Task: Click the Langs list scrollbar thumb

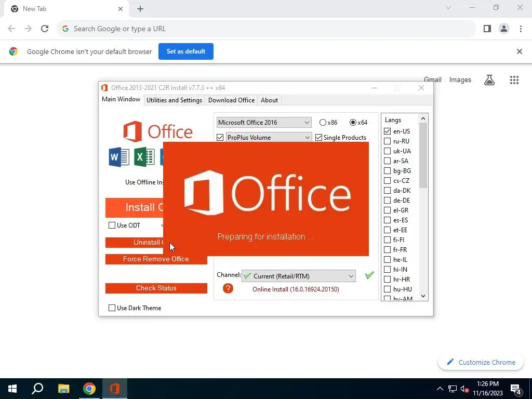Action: click(x=423, y=155)
